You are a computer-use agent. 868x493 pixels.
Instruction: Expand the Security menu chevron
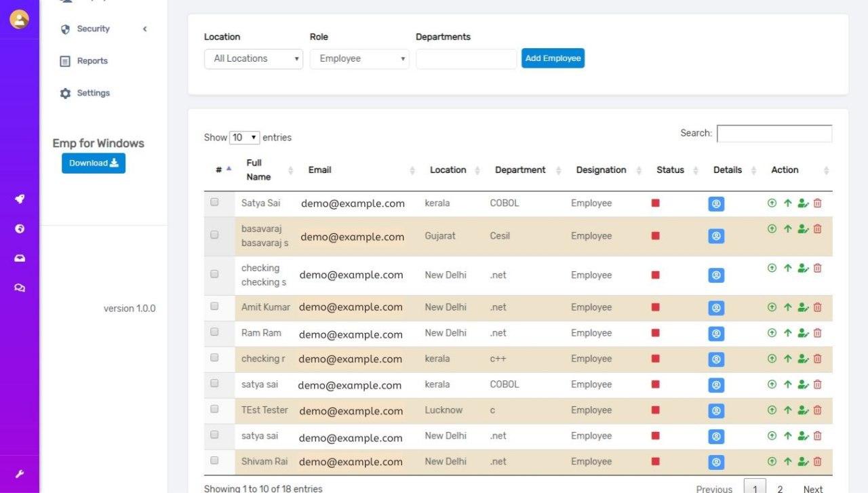coord(144,29)
